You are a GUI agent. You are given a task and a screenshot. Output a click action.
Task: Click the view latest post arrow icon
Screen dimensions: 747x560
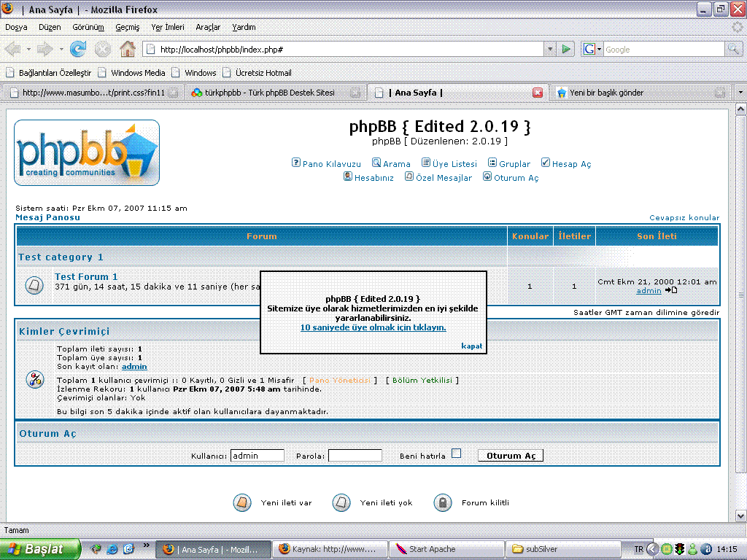coord(671,290)
